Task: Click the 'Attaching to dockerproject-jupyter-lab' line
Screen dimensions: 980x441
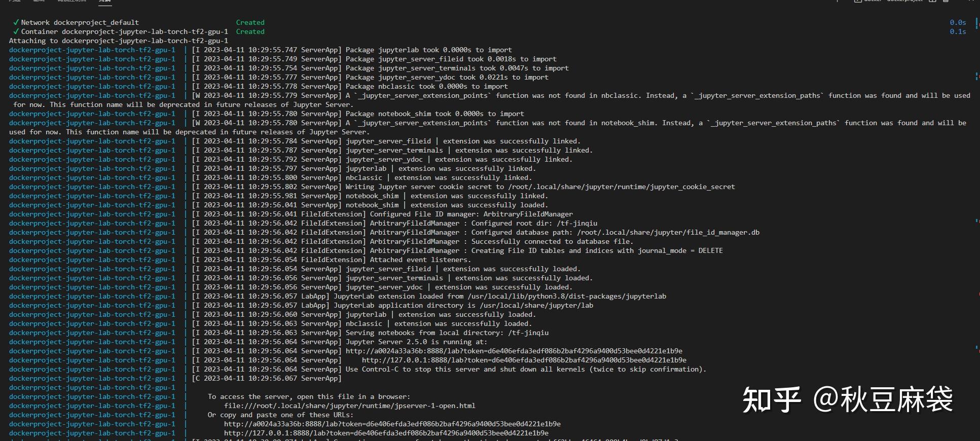Action: [x=119, y=41]
